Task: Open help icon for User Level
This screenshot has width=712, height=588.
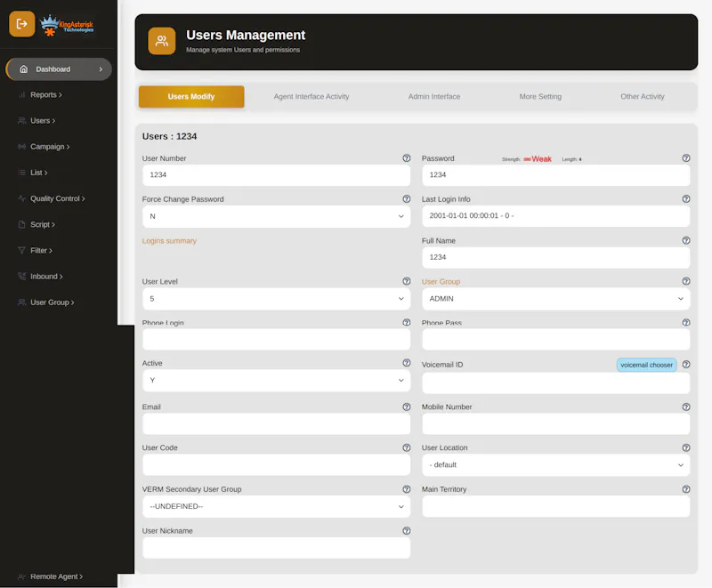Action: 407,281
